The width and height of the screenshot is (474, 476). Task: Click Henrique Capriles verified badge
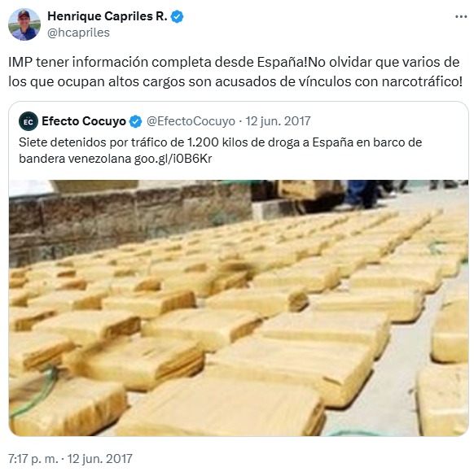[x=178, y=17]
